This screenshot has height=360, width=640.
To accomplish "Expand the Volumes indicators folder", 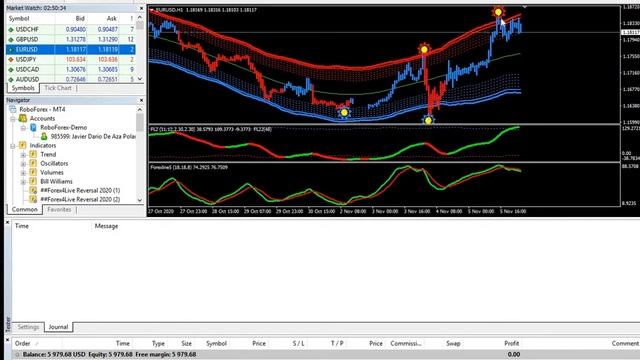I will coord(23,173).
